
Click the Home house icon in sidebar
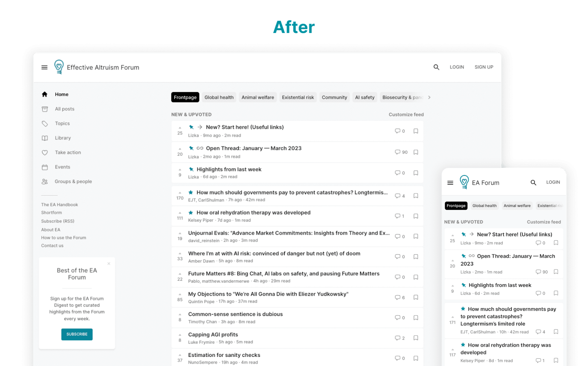(x=44, y=94)
